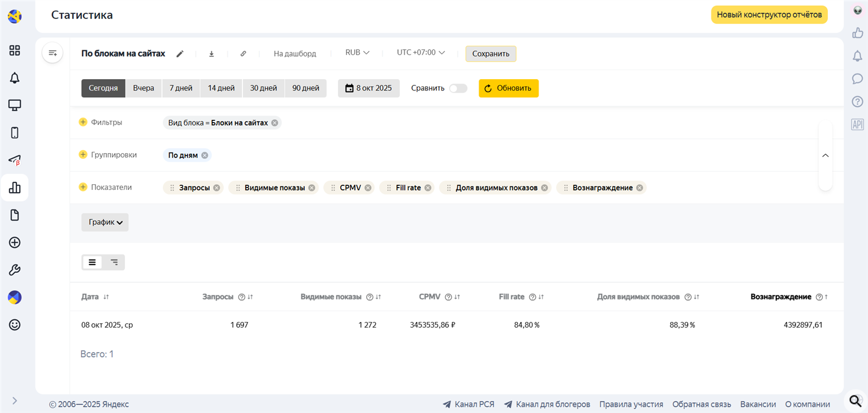Click the Новый конструктор отчётов button
This screenshot has height=413, width=868.
pyautogui.click(x=769, y=15)
